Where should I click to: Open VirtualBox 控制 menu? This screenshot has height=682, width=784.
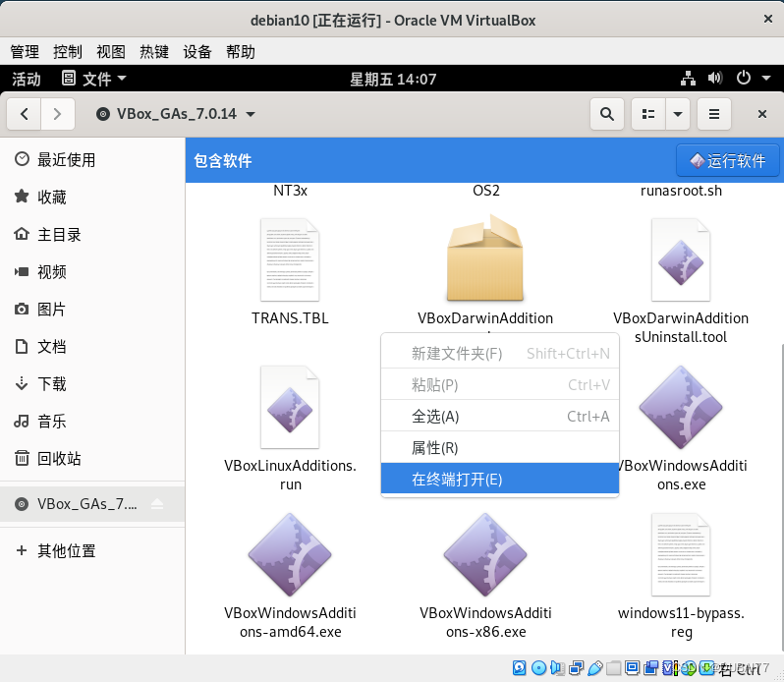pyautogui.click(x=68, y=51)
